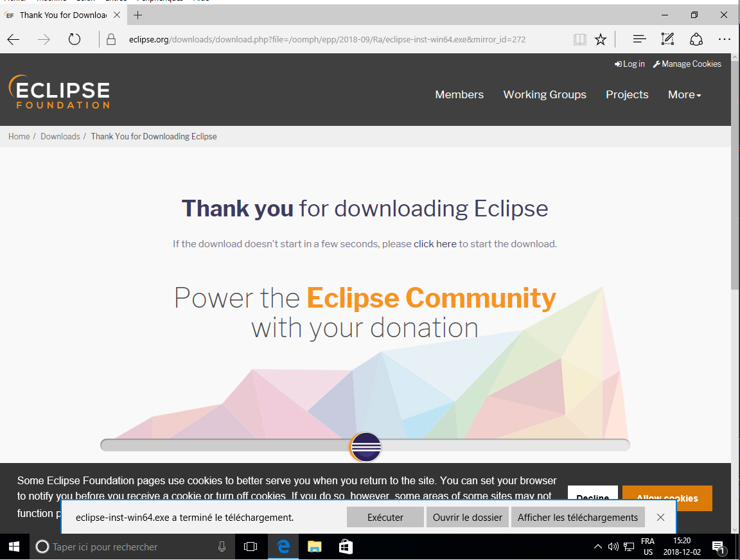Open web notes pen icon

click(x=667, y=39)
